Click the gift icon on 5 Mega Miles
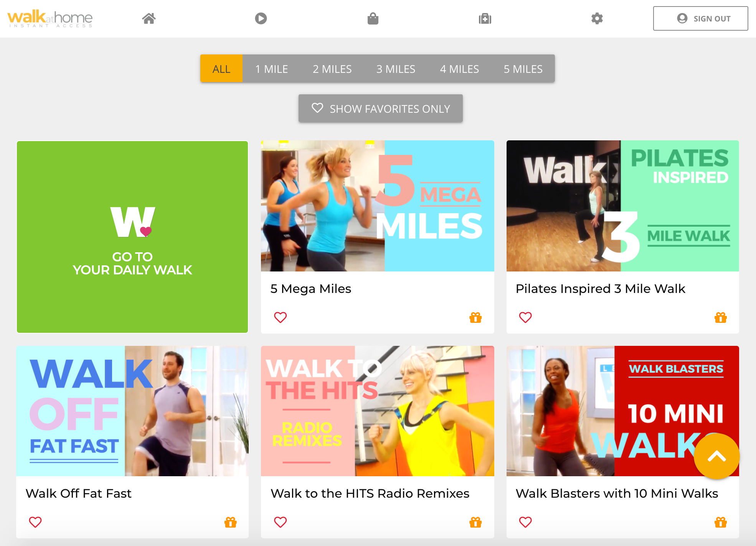The width and height of the screenshot is (756, 546). point(475,317)
